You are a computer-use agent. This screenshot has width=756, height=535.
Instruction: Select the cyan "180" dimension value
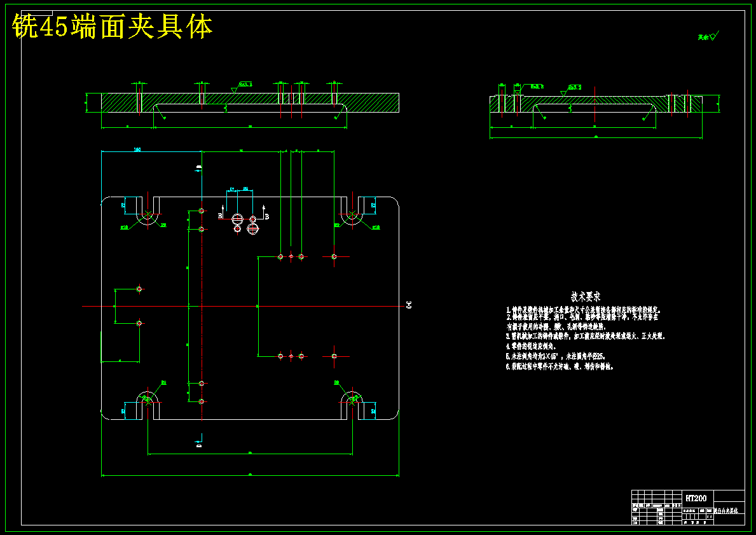pos(137,149)
